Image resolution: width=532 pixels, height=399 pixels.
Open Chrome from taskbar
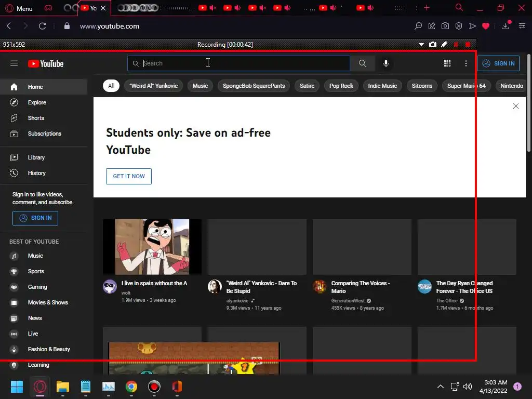[x=131, y=387]
